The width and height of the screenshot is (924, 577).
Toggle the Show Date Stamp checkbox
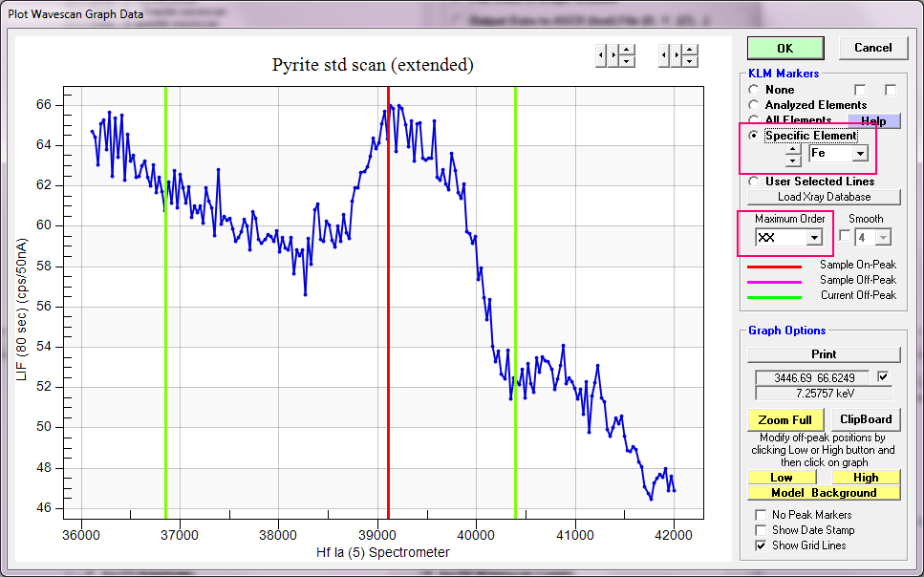click(761, 530)
